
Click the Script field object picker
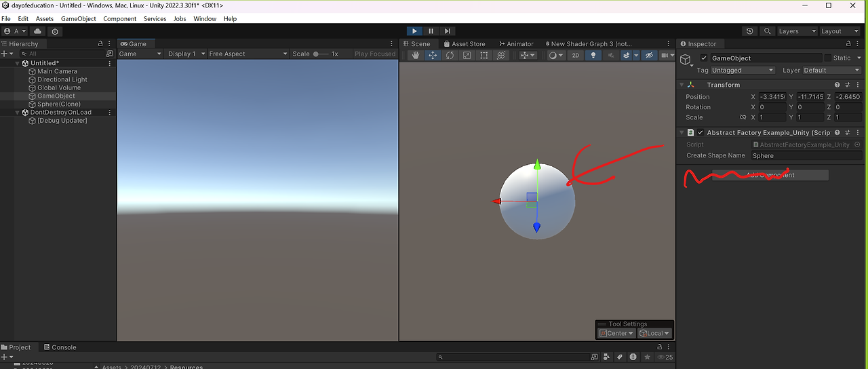(857, 144)
